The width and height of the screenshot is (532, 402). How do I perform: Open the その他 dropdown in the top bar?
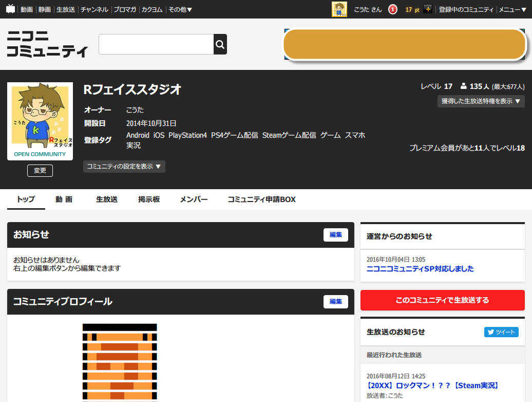(x=180, y=9)
